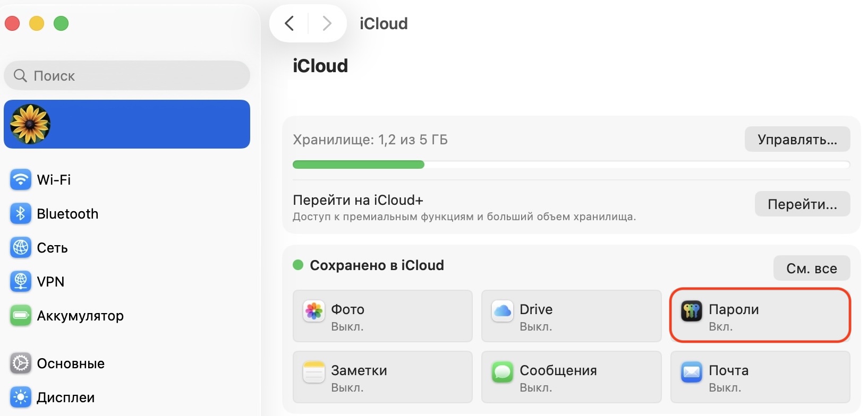Click the Почта envelope icon

pos(692,372)
